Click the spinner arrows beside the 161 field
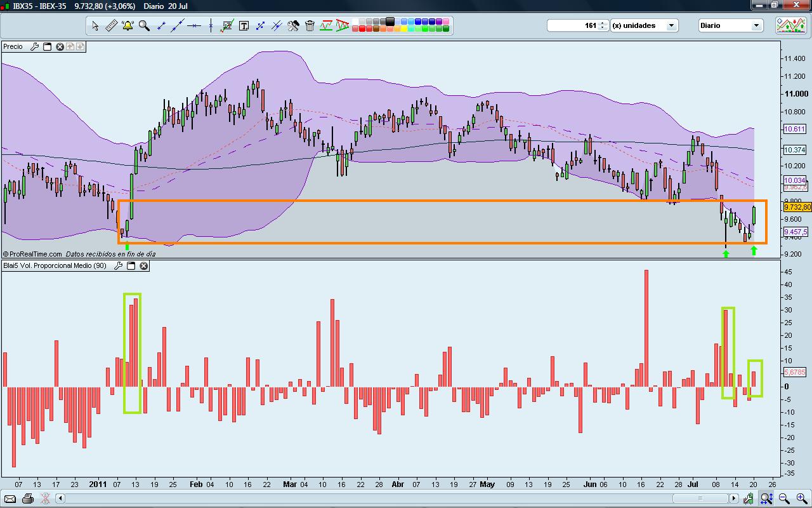 coord(603,25)
